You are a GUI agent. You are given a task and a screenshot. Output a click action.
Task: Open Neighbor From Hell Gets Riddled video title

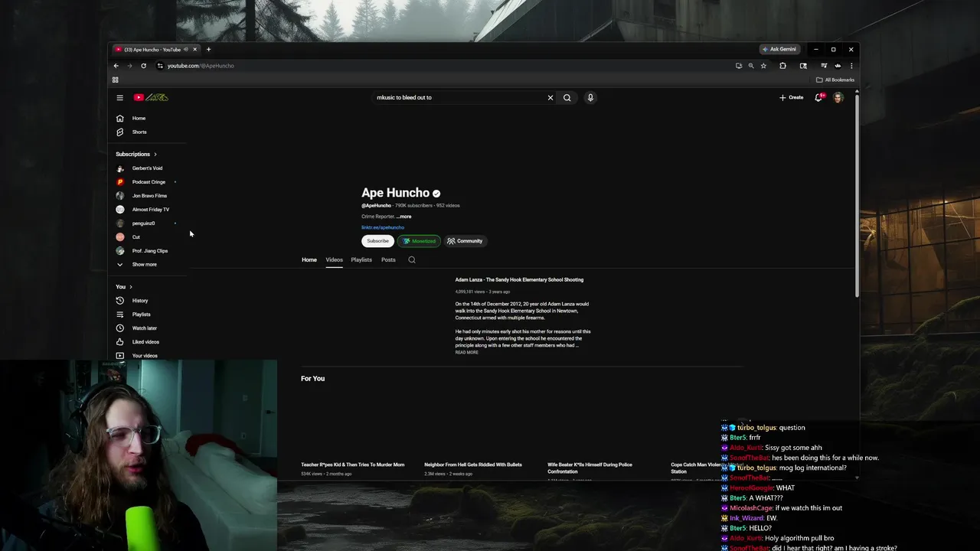coord(473,465)
